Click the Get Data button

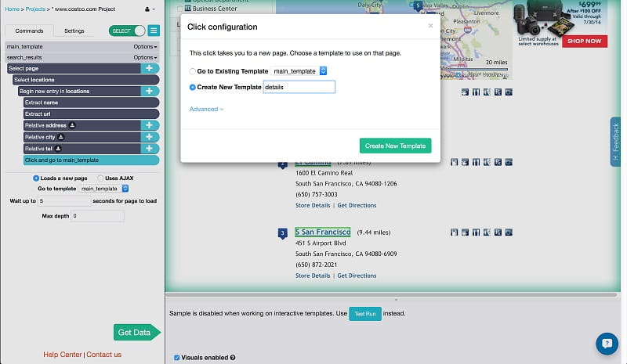pos(136,333)
